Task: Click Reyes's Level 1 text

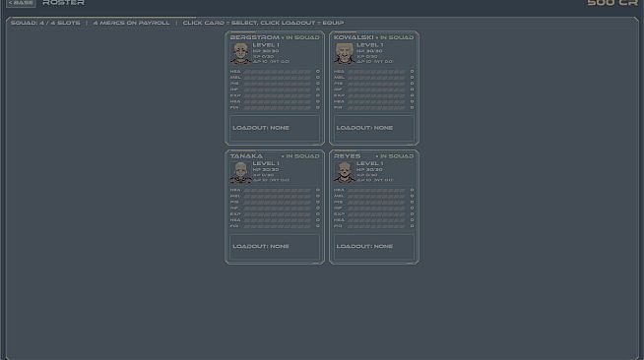Action: [x=369, y=163]
